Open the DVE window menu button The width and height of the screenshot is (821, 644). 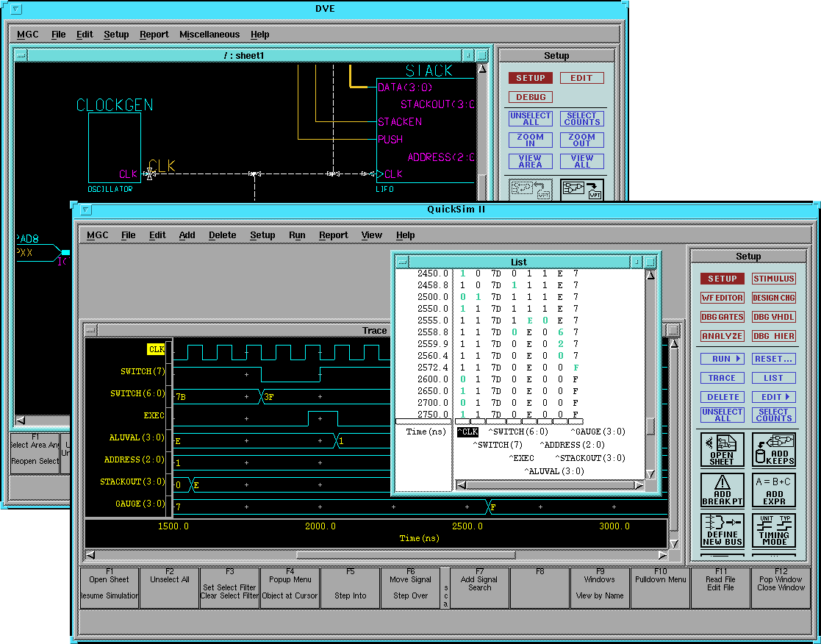tap(16, 9)
